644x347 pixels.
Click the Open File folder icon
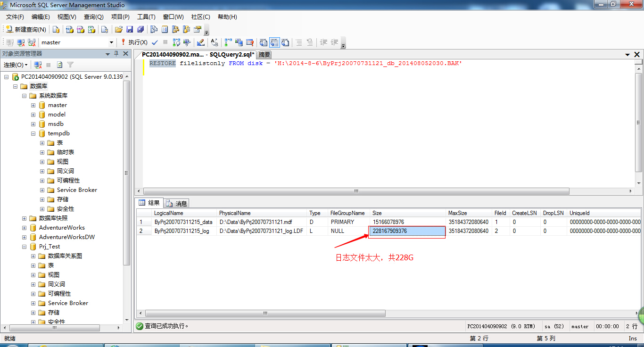pos(119,29)
